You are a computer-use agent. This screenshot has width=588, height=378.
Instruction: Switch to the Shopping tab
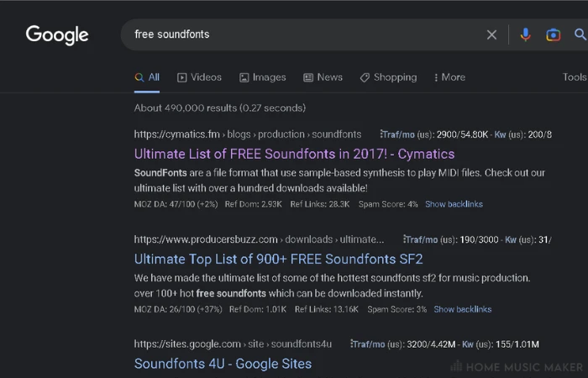point(388,77)
